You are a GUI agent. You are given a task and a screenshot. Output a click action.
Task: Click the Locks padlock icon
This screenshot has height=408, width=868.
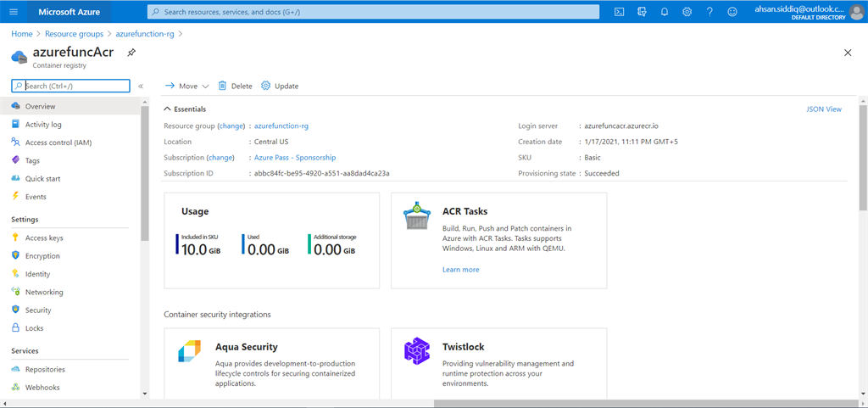point(15,327)
